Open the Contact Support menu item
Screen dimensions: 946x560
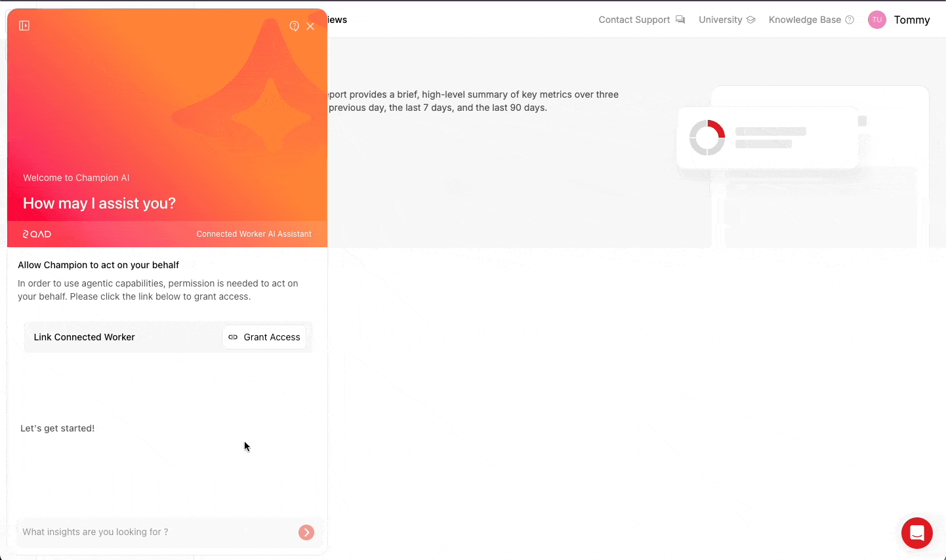pos(634,20)
